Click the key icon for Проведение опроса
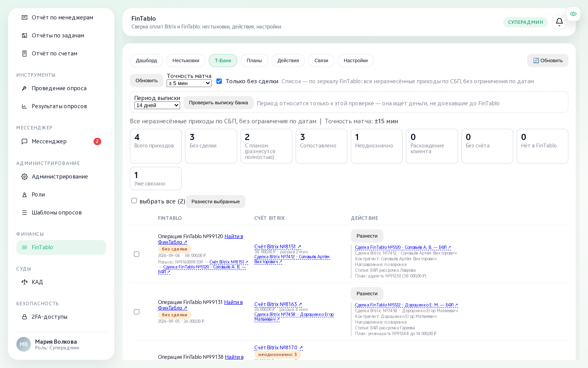This screenshot has width=588, height=368. pyautogui.click(x=24, y=88)
